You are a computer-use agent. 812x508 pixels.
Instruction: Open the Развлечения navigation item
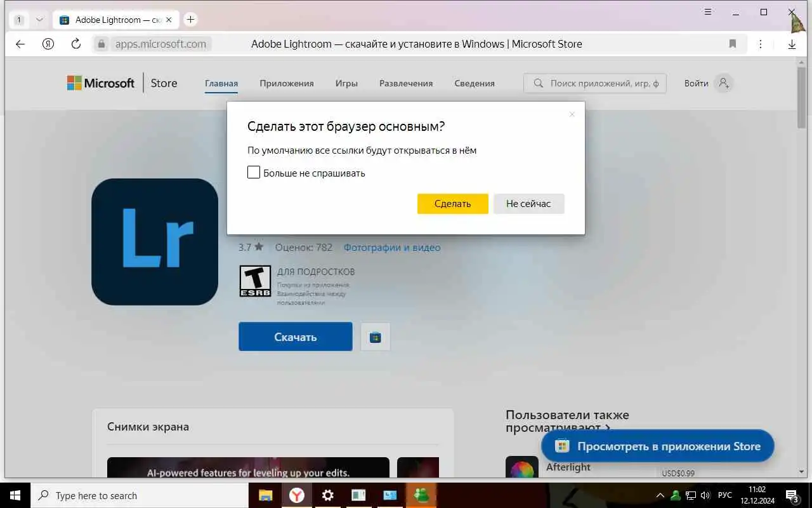(406, 83)
